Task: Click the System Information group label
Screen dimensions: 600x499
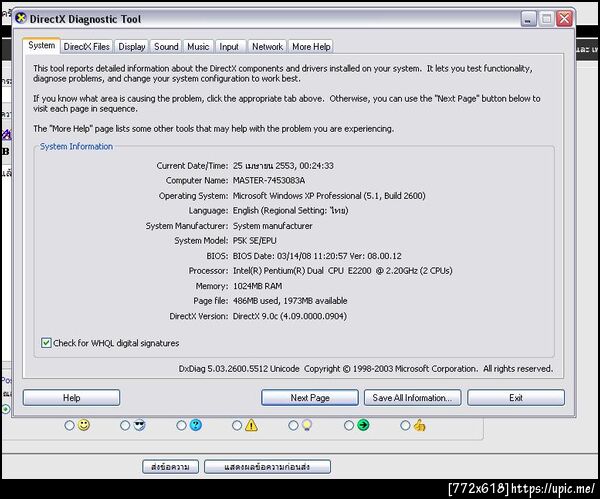Action: tap(76, 147)
